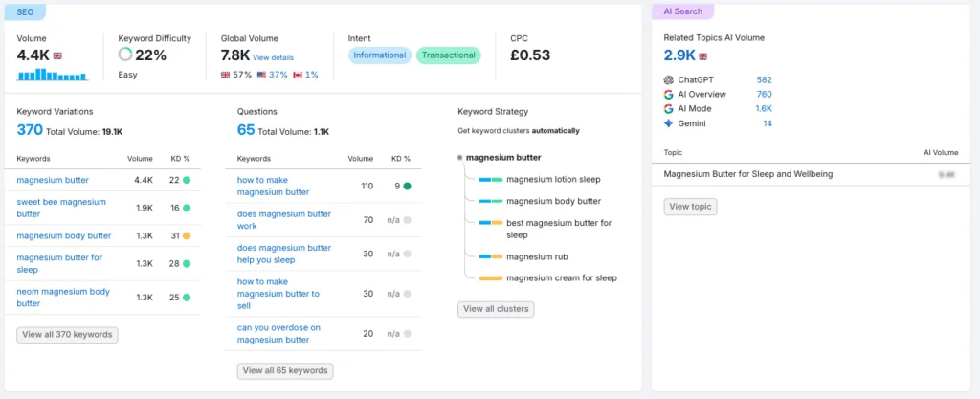Click dark green KD dot for how to make magnesium butter

(x=408, y=186)
